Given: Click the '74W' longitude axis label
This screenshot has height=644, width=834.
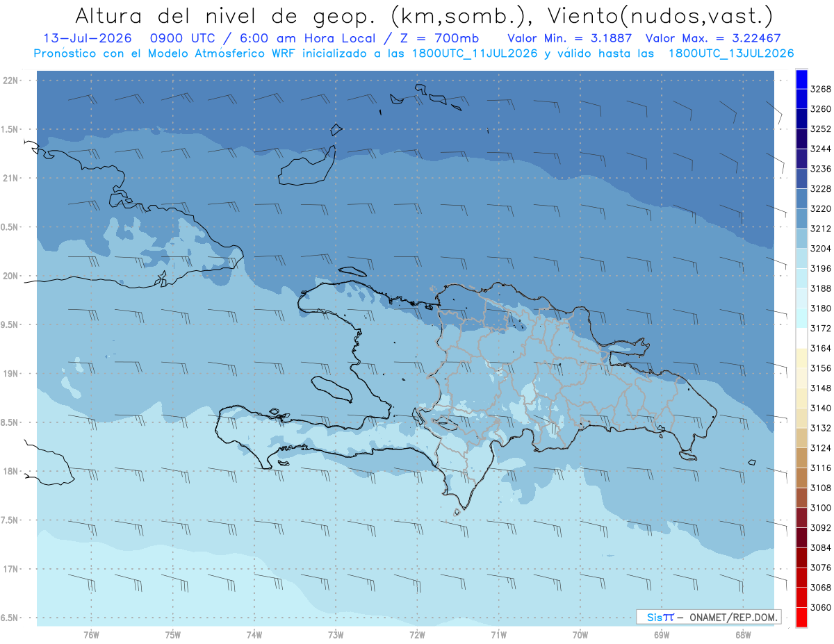Looking at the screenshot, I should point(254,635).
